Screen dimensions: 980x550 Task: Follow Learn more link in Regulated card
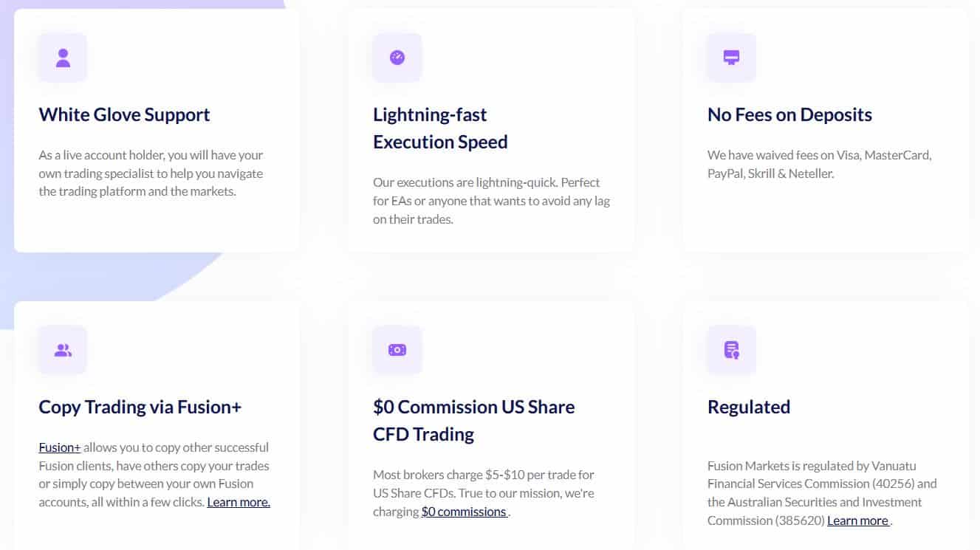858,520
